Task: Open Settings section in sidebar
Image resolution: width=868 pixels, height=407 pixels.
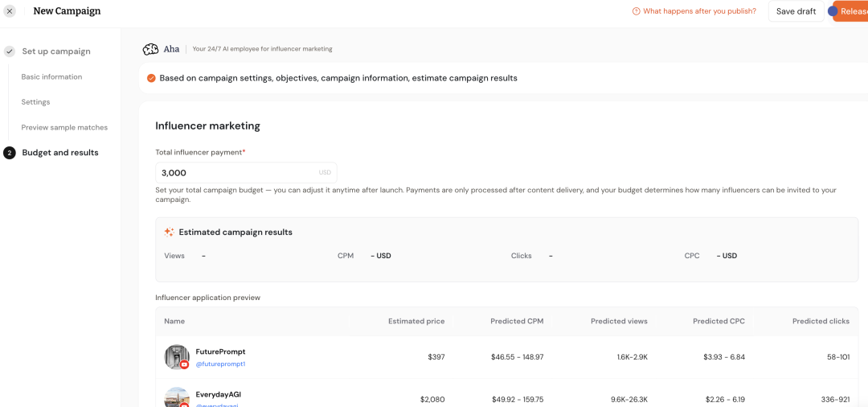Action: (35, 102)
